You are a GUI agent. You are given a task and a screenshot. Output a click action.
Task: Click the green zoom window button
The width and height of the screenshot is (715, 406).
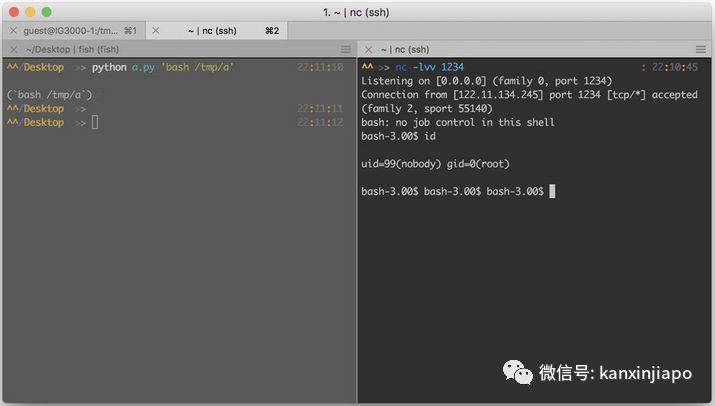coord(46,11)
